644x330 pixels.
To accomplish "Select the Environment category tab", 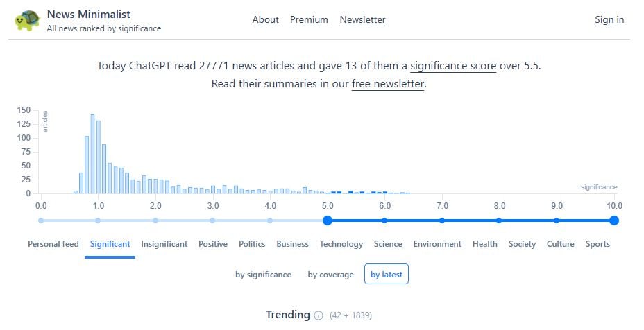I will (437, 244).
